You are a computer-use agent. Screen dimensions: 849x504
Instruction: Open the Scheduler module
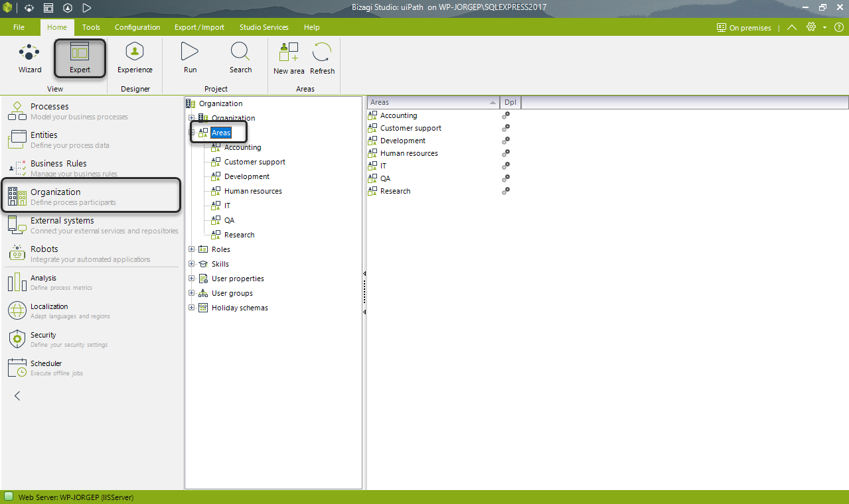click(x=91, y=367)
